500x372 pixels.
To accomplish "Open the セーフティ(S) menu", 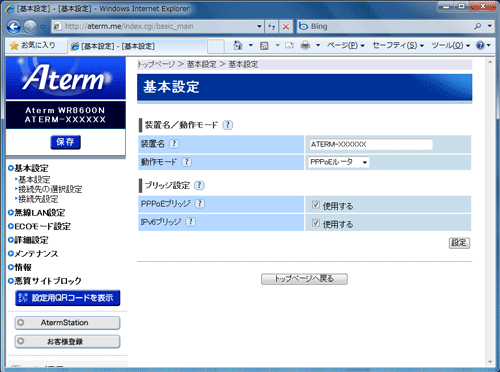I will pos(398,45).
